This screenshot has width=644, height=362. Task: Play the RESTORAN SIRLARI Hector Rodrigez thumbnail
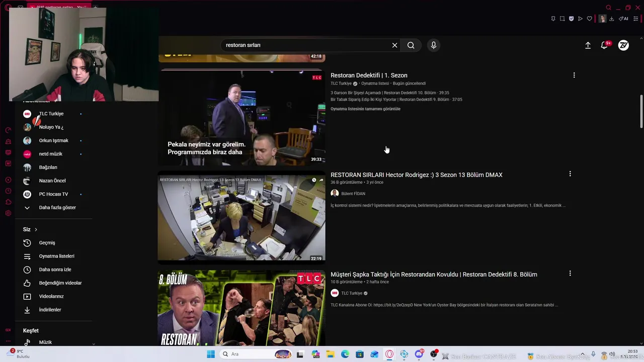point(242,218)
